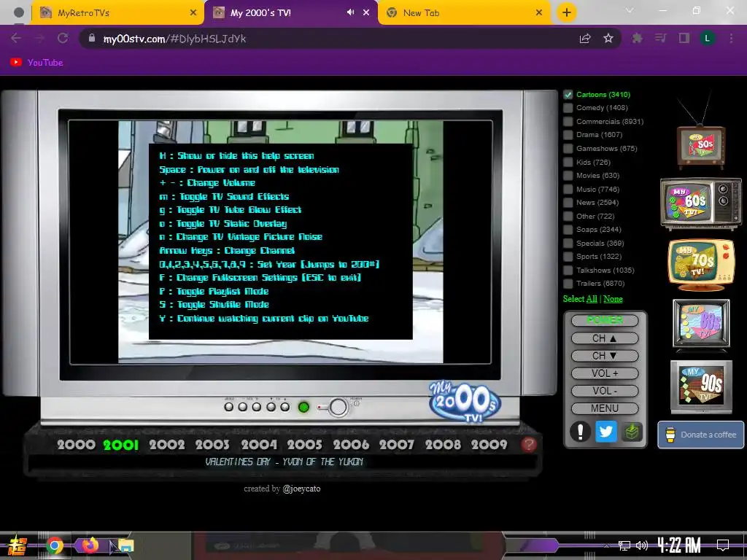Viewport: 747px width, 560px height.
Task: Click the Donate a coffee button
Action: click(x=701, y=435)
